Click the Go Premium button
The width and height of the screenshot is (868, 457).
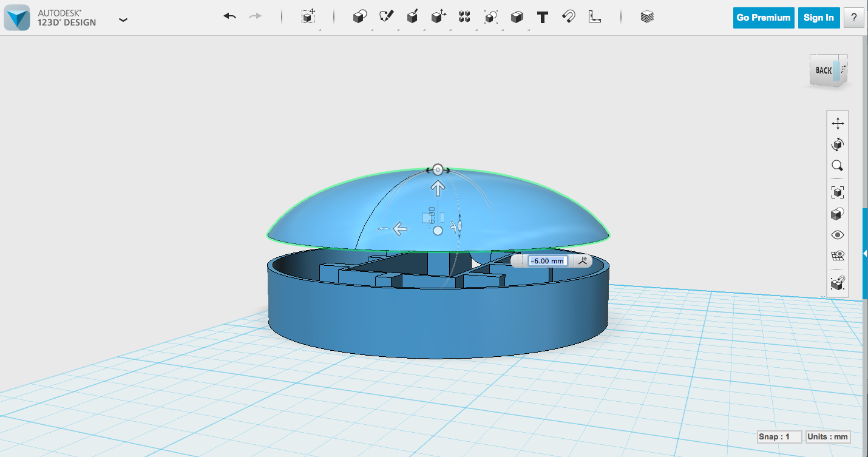763,18
